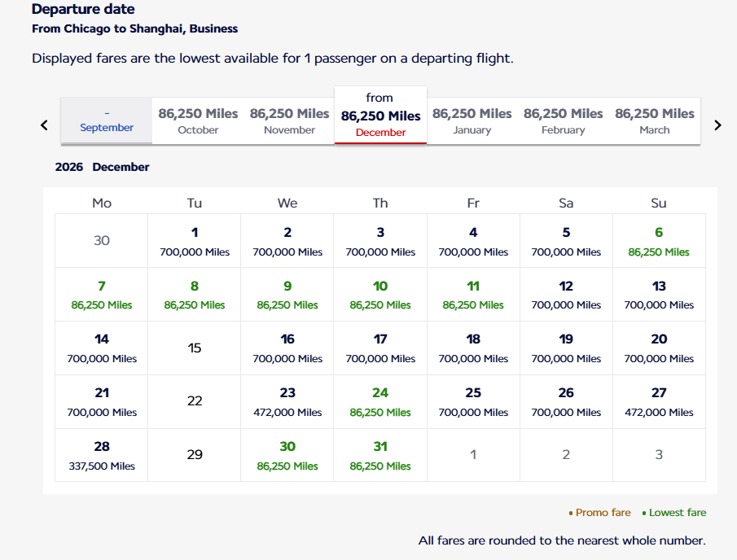
Task: Choose December 20 fare cell
Action: [x=659, y=348]
